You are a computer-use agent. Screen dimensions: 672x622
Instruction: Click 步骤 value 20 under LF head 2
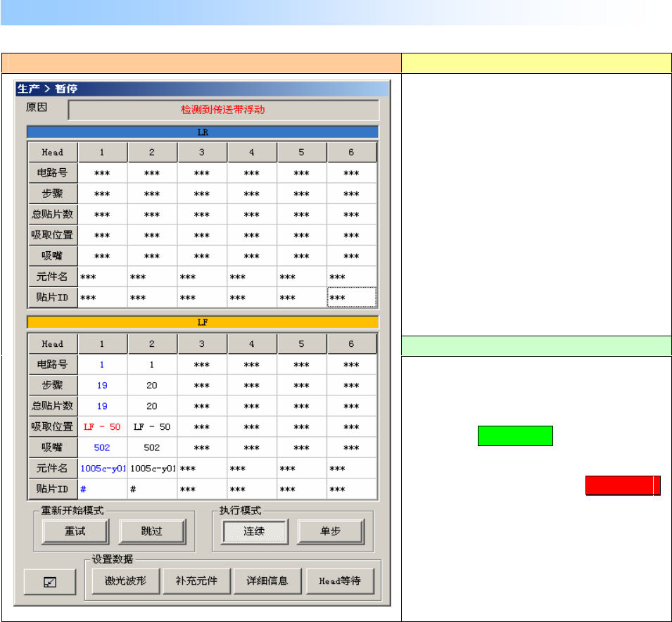point(152,386)
